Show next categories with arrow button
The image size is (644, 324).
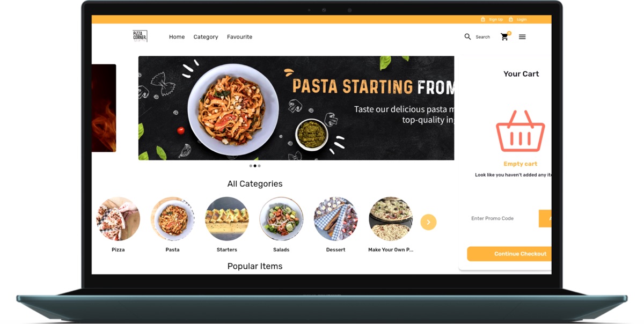(428, 222)
